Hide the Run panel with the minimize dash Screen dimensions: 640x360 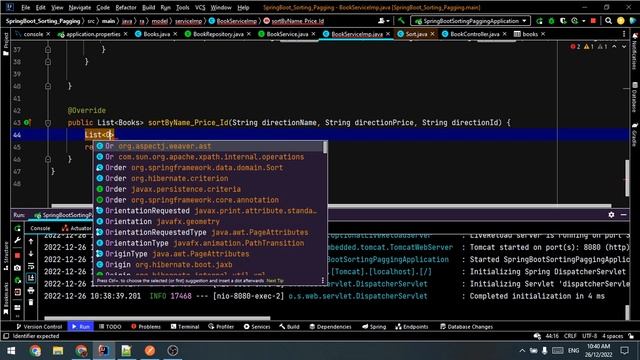624,215
